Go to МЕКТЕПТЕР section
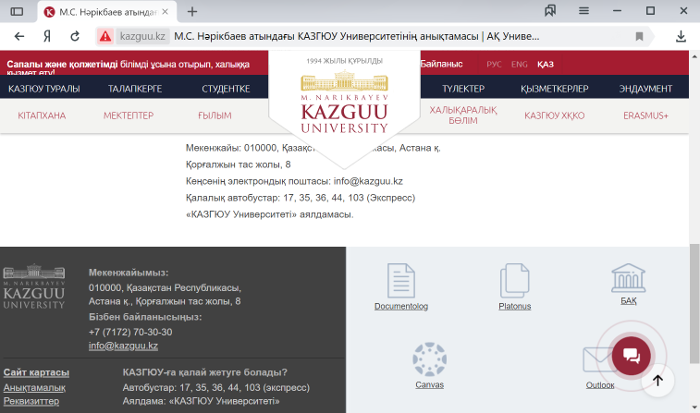Screen dimensions: 700x413 pos(129,116)
